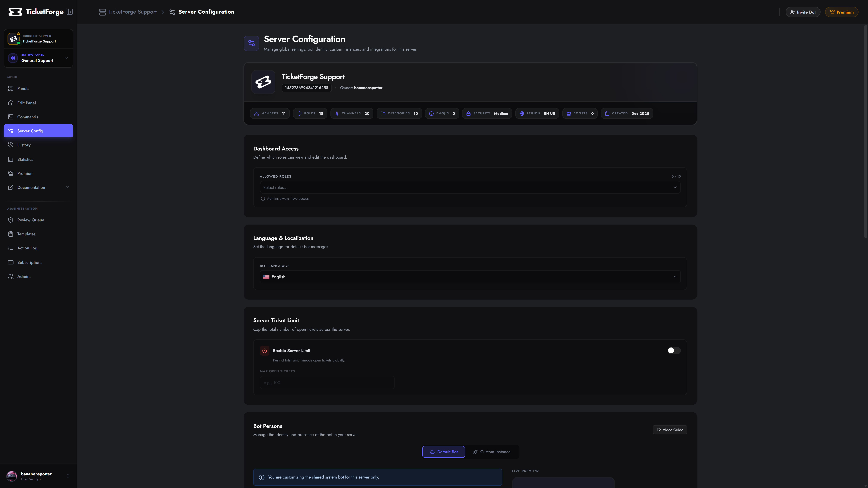Screen dimensions: 868x488
Task: Select Server Config in the sidebar
Action: (x=38, y=131)
